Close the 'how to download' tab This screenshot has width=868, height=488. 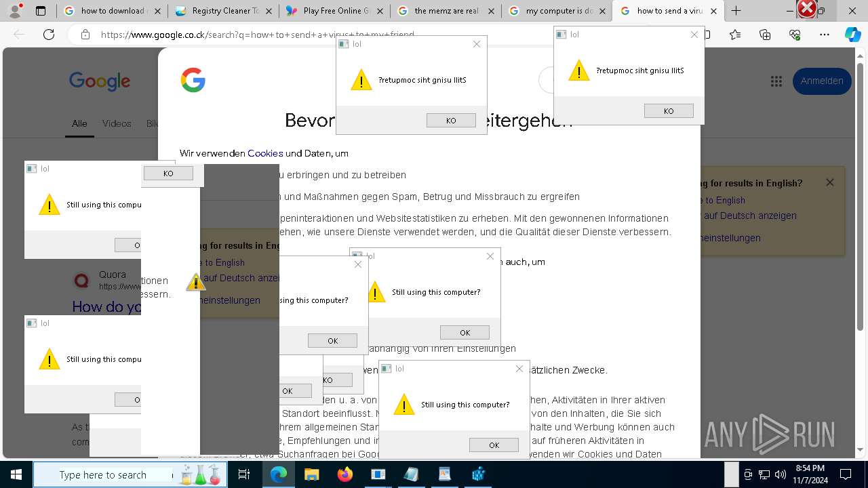(157, 11)
